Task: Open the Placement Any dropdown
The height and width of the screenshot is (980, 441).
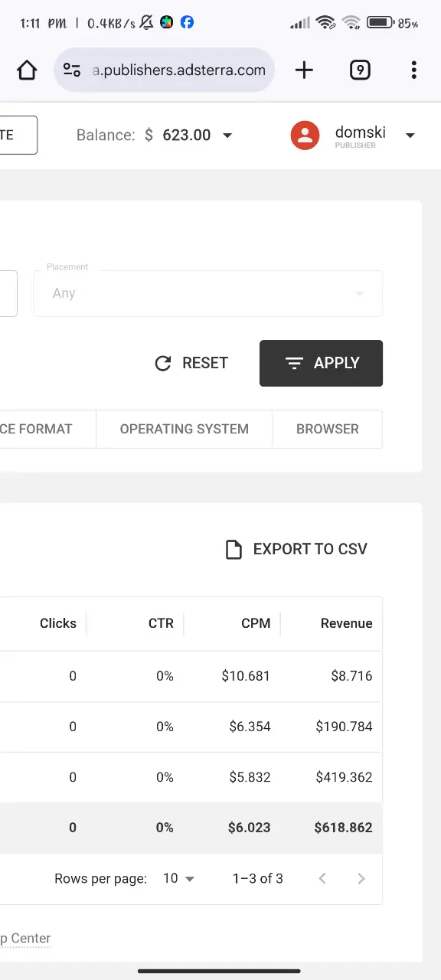Action: (x=207, y=293)
